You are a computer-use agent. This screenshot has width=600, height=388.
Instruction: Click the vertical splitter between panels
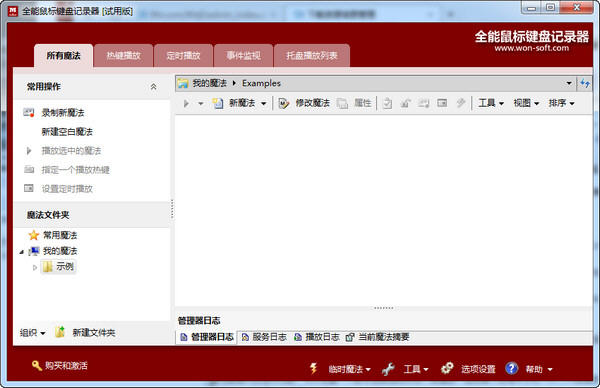172,209
